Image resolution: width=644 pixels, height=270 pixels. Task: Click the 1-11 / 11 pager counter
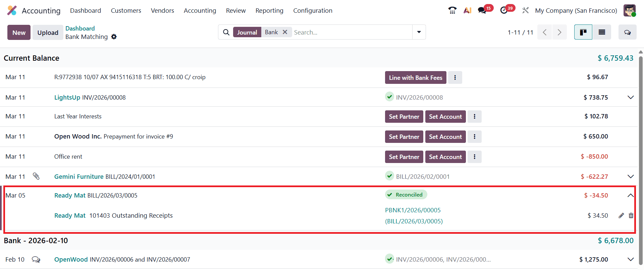coord(520,32)
